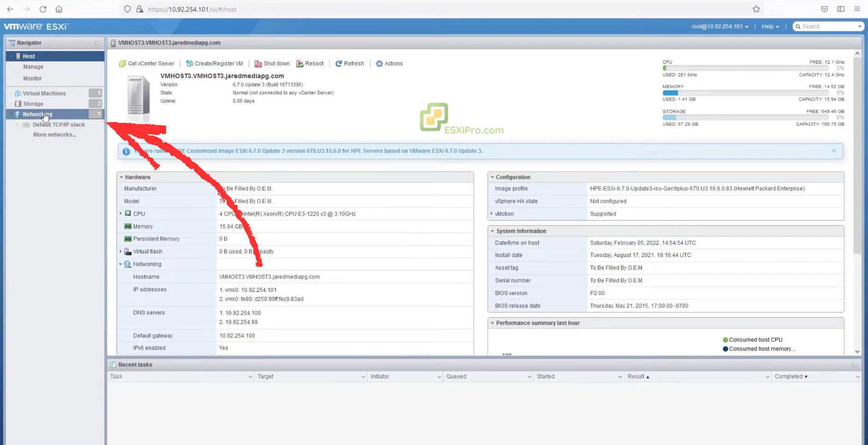Collapse the Hardware section

coord(122,177)
